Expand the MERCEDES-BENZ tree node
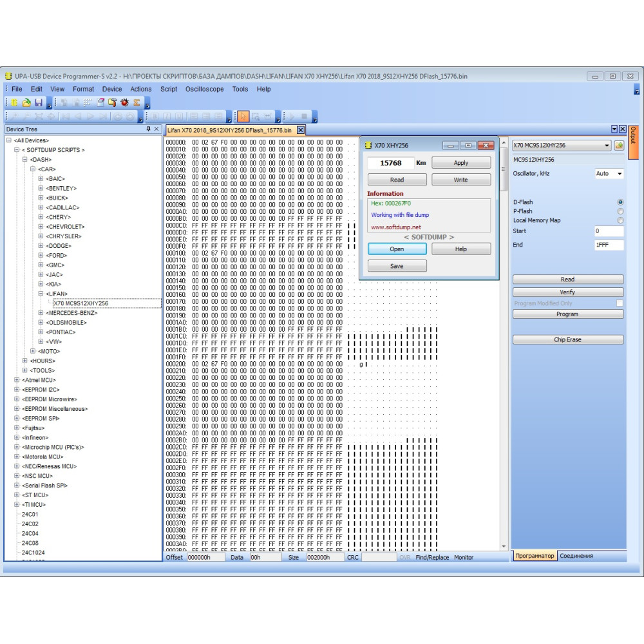The height and width of the screenshot is (644, 644). click(41, 313)
